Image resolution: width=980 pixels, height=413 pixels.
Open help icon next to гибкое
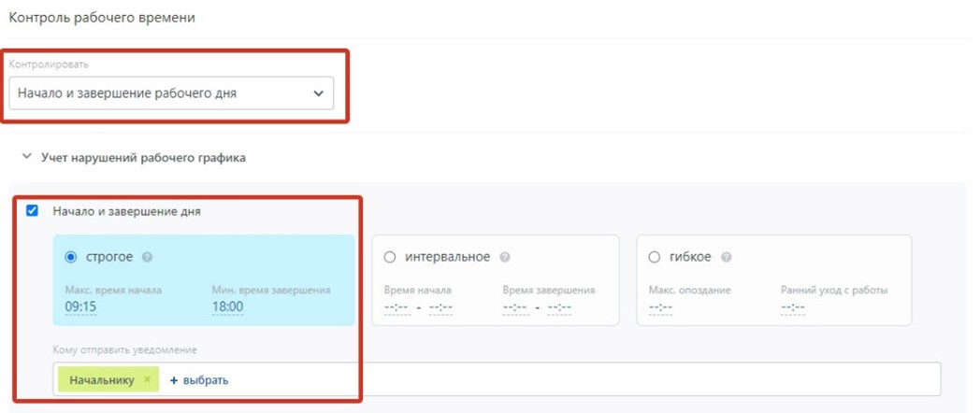(x=727, y=257)
